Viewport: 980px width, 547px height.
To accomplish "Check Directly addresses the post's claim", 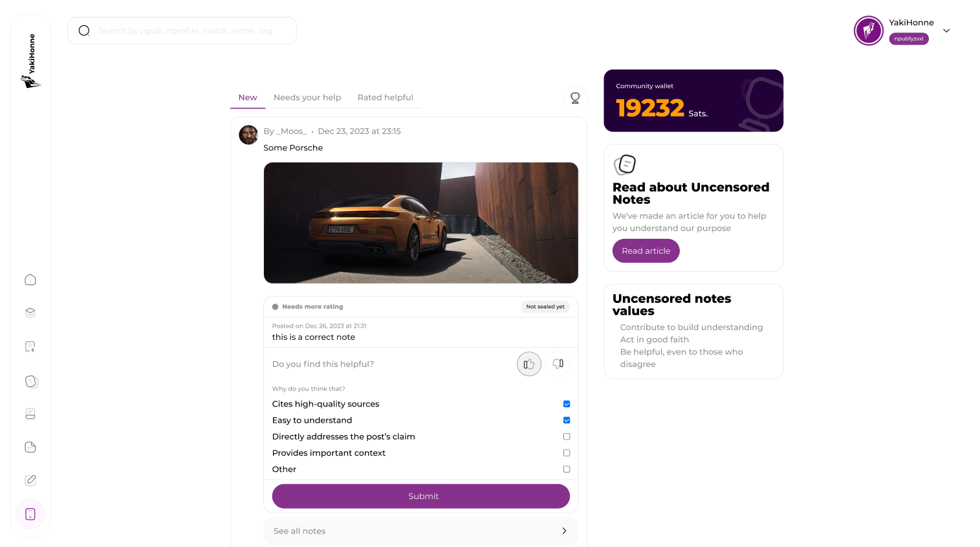I will click(x=567, y=437).
